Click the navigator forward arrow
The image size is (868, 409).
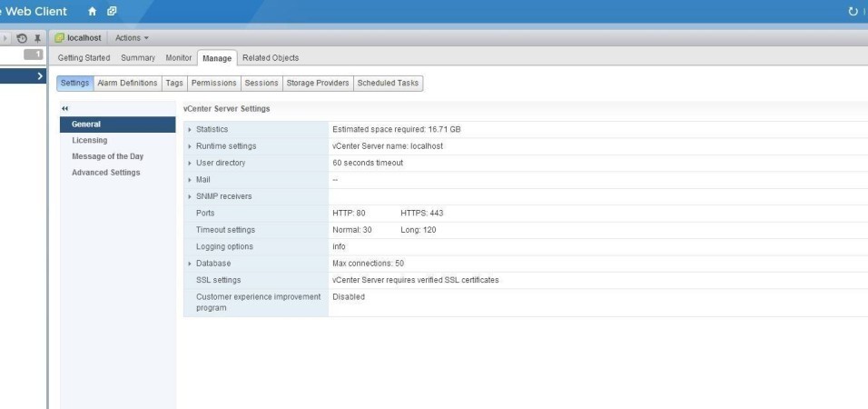[6, 38]
